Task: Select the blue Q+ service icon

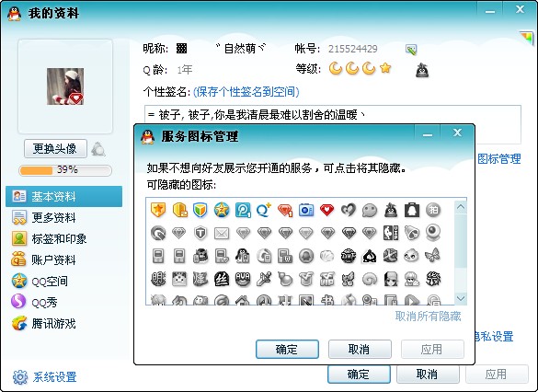Action: 264,210
